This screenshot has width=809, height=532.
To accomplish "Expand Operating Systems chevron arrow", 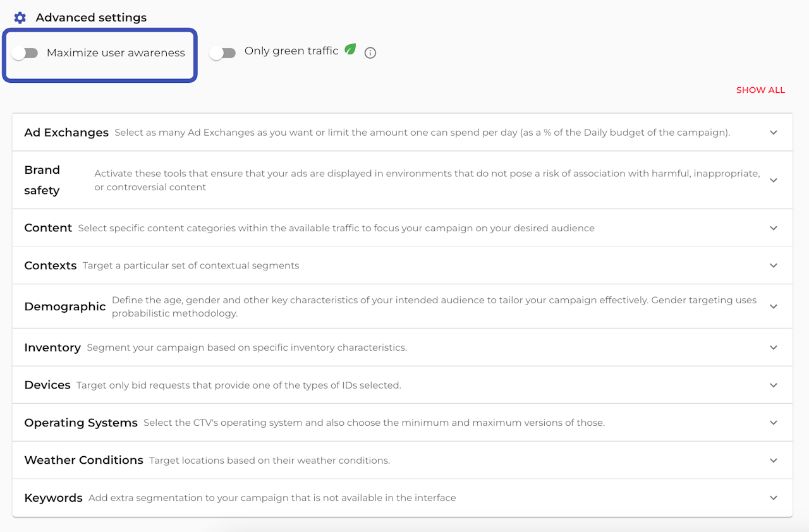I will (x=774, y=423).
